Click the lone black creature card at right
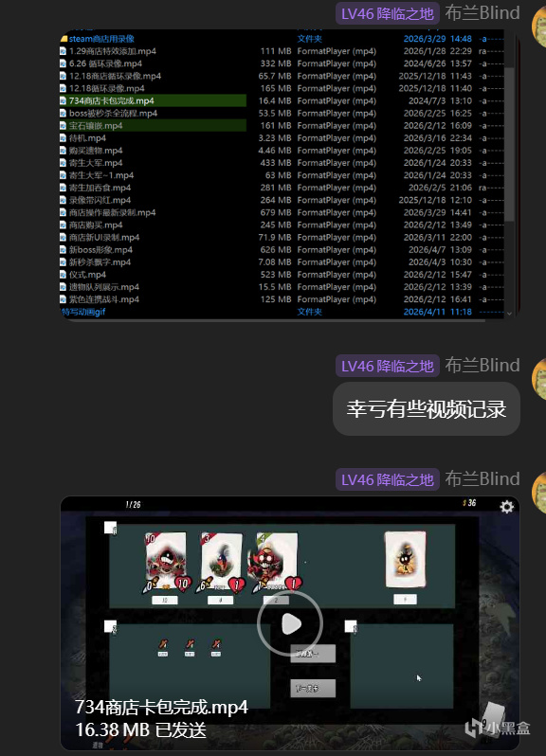The height and width of the screenshot is (756, 546). pos(405,560)
